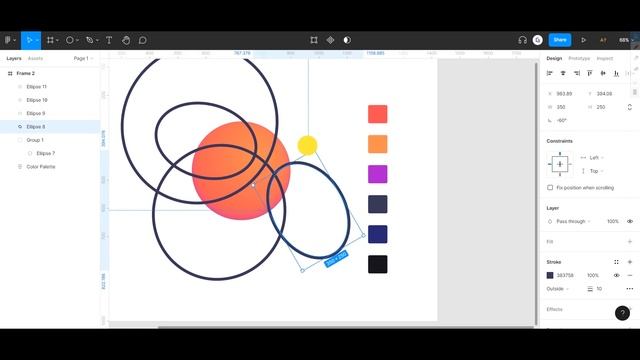The image size is (640, 360).
Task: Click the user avatar in toolbar
Action: click(538, 40)
